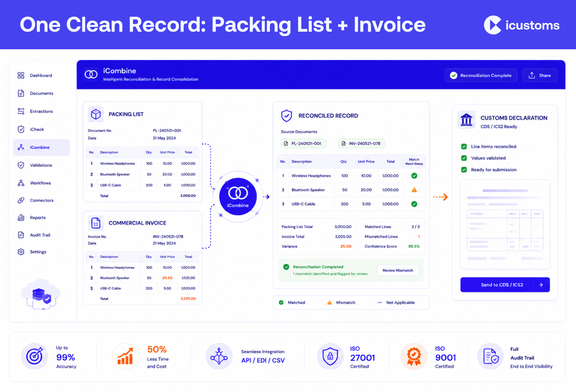Click the customs declaration document preview
576x392 pixels.
(505, 224)
